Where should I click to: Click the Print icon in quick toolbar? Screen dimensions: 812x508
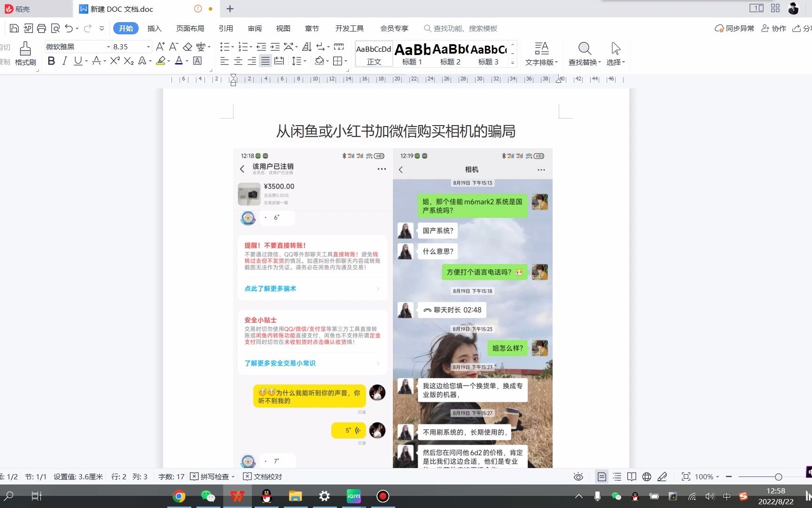[41, 28]
